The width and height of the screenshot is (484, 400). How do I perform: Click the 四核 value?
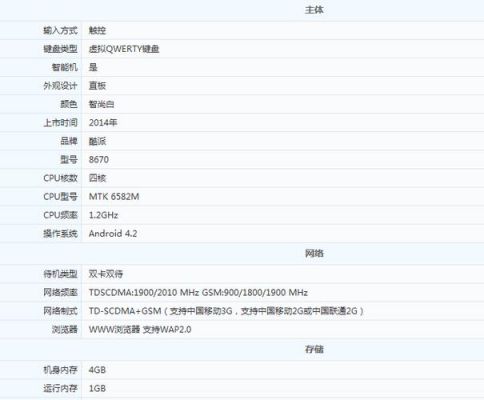[97, 178]
